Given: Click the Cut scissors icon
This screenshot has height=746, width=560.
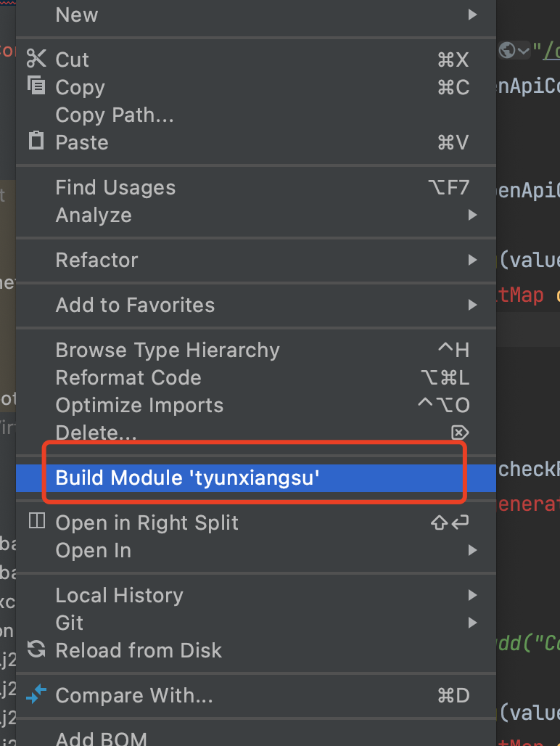Looking at the screenshot, I should pos(36,59).
